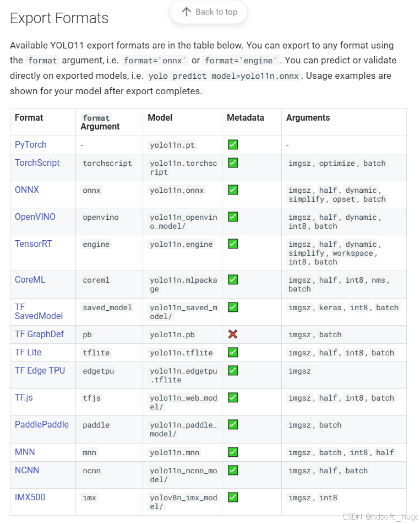Click the metadata checkmark in TorchScript row

click(233, 163)
